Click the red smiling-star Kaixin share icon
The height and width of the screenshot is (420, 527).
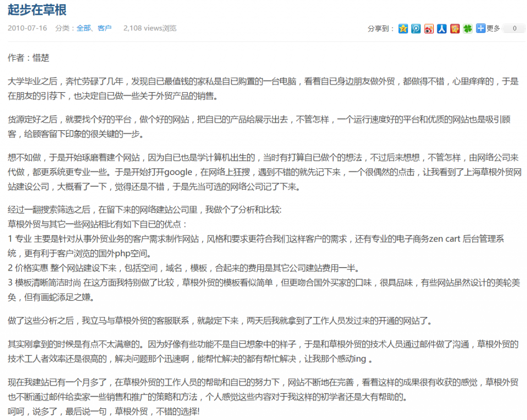pos(455,28)
